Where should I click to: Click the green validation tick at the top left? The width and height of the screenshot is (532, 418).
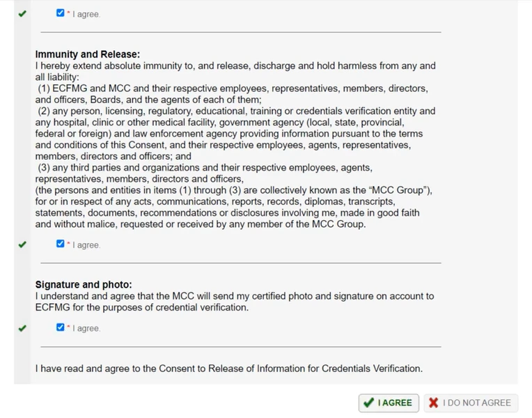(x=22, y=13)
